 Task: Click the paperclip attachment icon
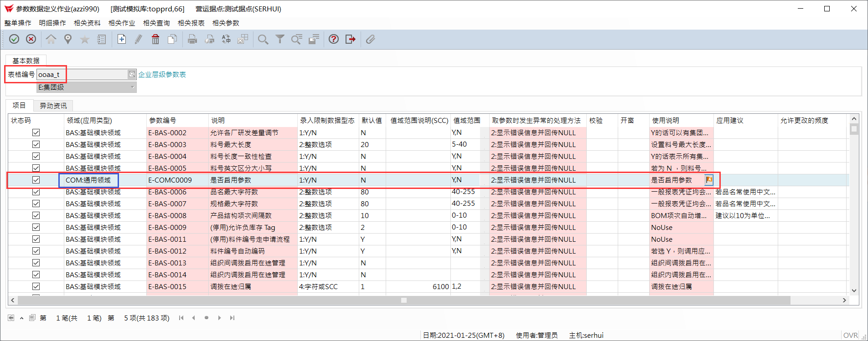[371, 40]
